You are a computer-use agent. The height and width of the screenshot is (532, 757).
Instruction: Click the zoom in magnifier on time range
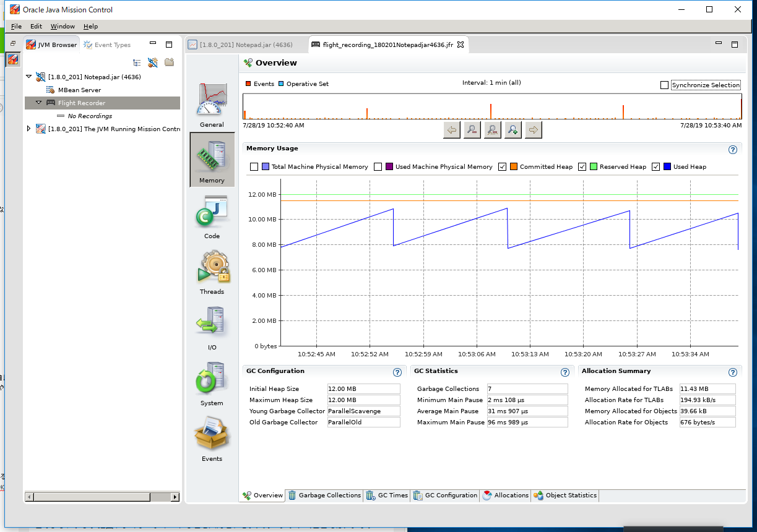point(513,130)
